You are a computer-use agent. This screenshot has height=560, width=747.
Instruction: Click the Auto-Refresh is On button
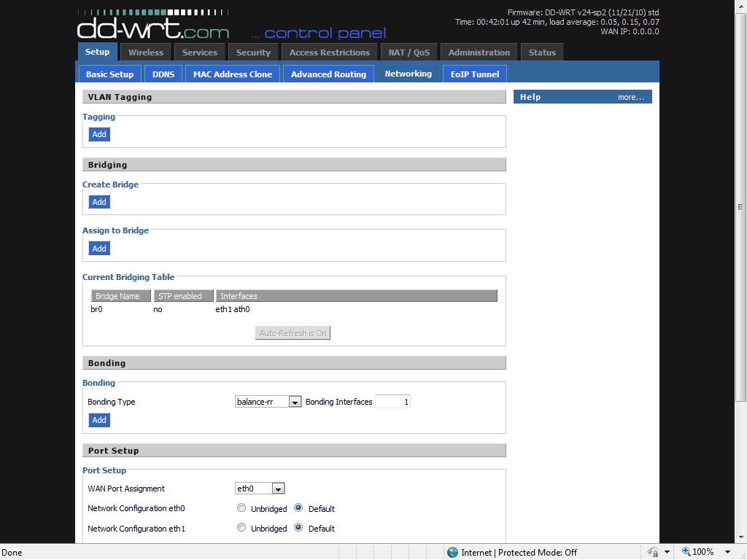pyautogui.click(x=293, y=333)
